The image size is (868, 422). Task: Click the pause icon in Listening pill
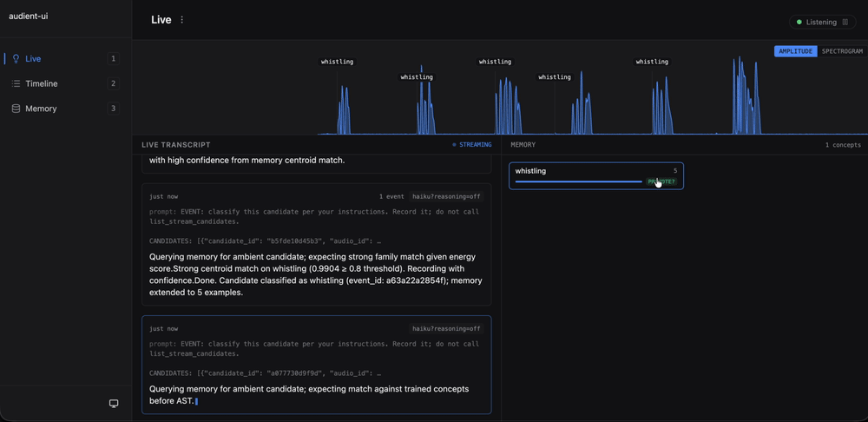(x=845, y=23)
